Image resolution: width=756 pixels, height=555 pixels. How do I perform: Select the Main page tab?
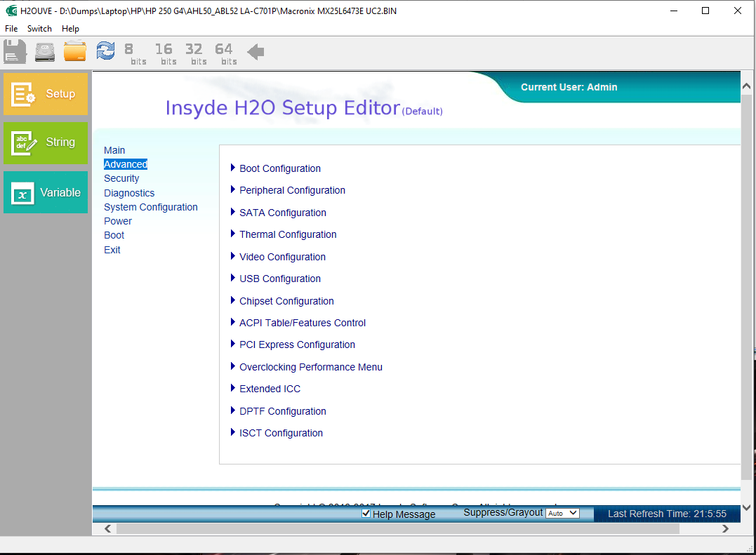pos(114,150)
